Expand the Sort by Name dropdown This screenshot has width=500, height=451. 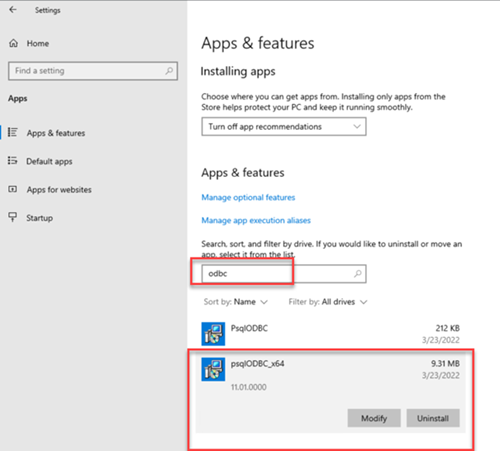pyautogui.click(x=236, y=302)
